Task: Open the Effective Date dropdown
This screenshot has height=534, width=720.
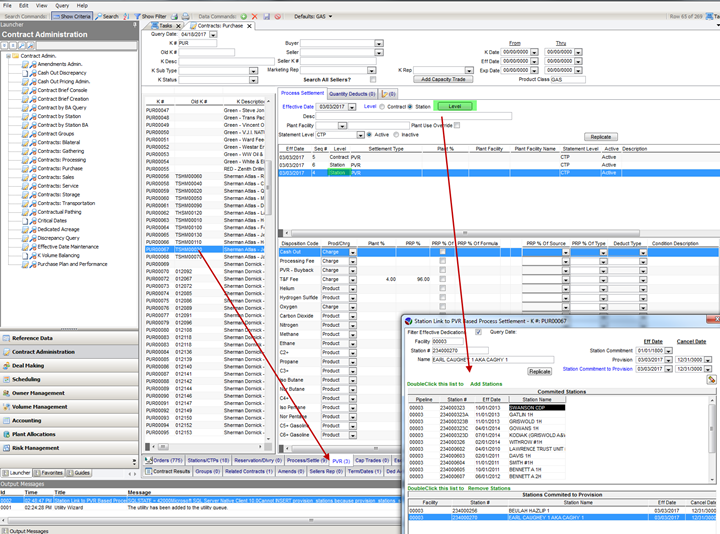Action: tap(354, 106)
